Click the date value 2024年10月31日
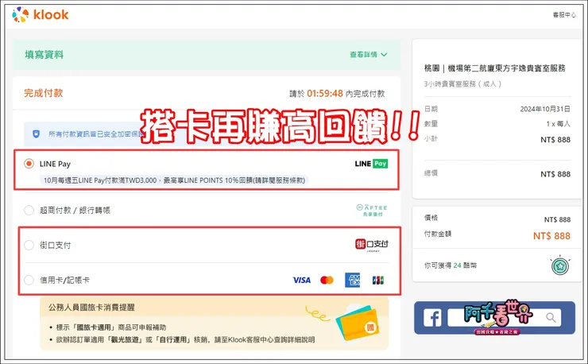Viewport: 588px width, 364px height. 545,109
